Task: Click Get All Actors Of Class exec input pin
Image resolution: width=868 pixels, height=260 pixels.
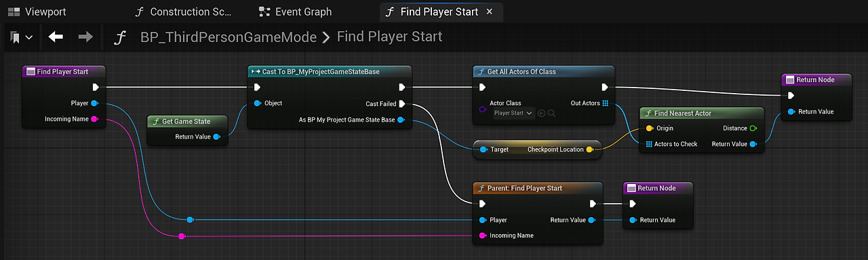Action: (x=482, y=87)
